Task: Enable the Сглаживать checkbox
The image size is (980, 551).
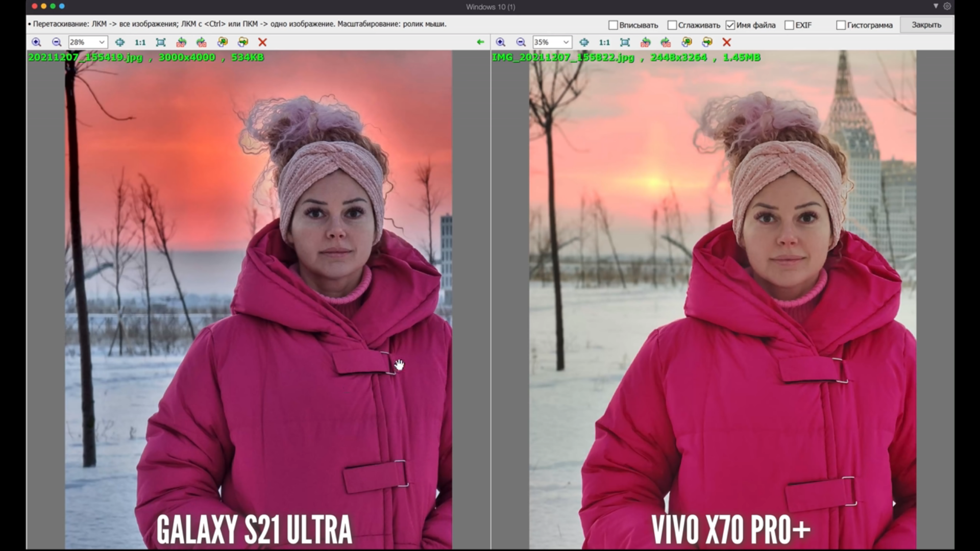Action: 672,25
